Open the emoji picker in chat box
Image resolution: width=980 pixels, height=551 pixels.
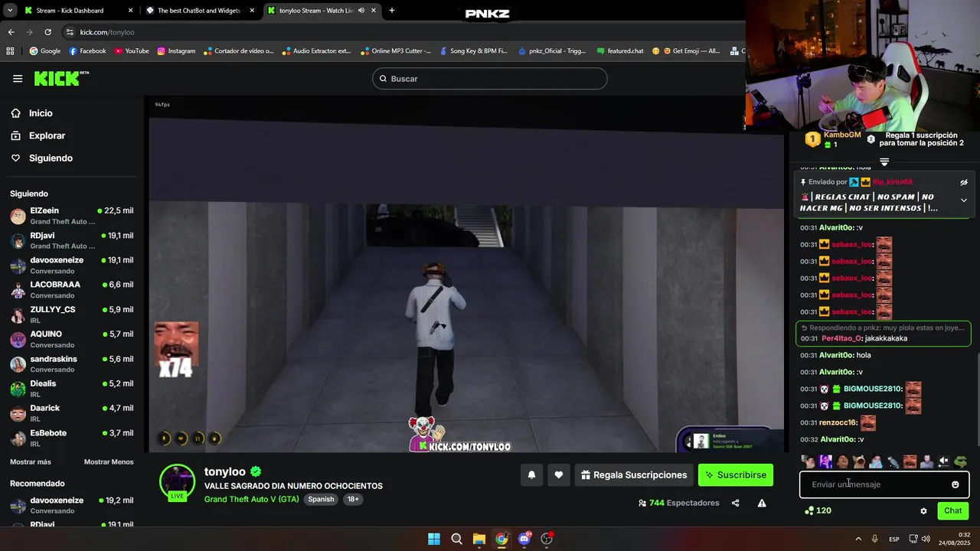point(955,484)
